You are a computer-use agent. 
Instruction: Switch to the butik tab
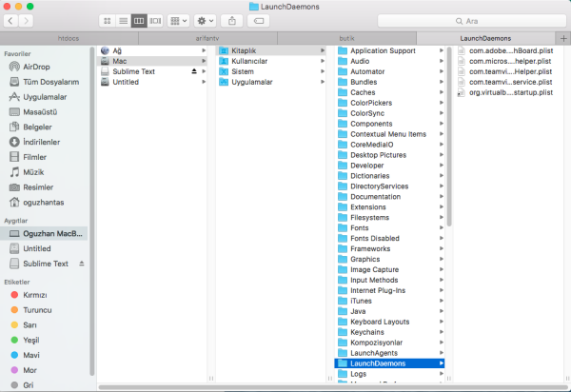tap(346, 38)
